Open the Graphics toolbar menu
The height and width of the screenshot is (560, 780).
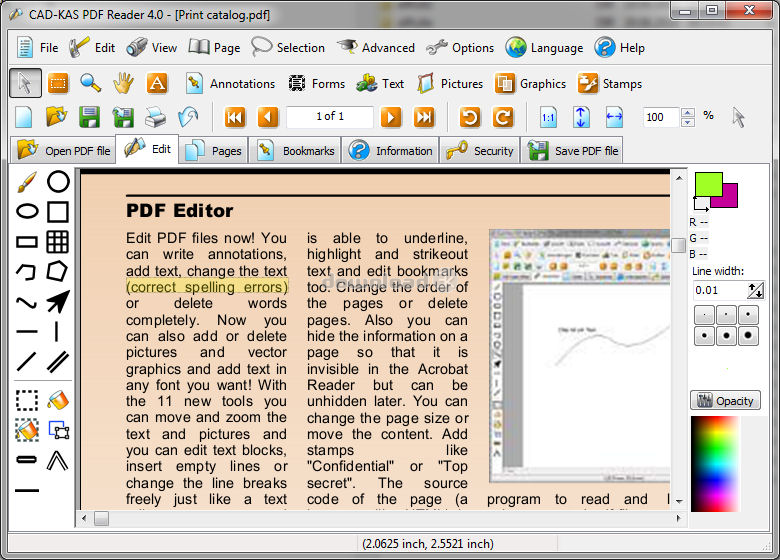pyautogui.click(x=530, y=84)
